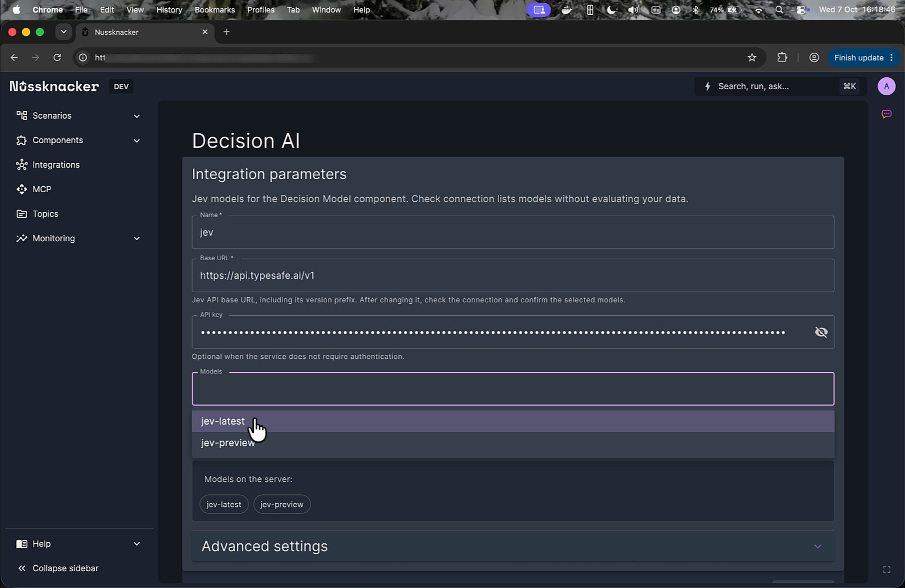905x588 pixels.
Task: Expand the Help chevron
Action: 137,544
